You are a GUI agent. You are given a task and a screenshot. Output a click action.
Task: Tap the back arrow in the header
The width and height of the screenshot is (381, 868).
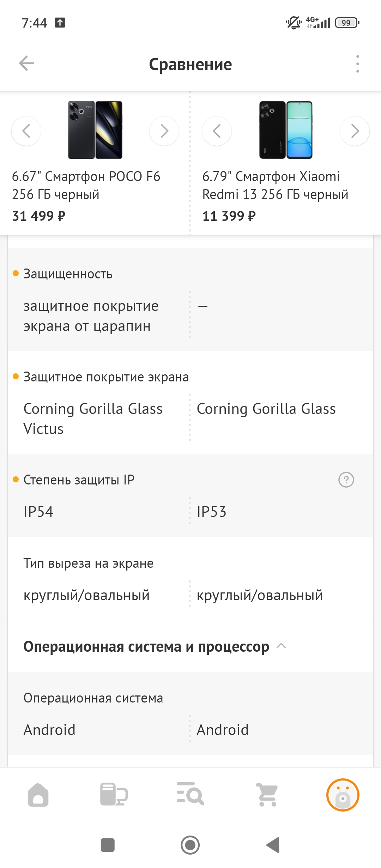pyautogui.click(x=26, y=64)
